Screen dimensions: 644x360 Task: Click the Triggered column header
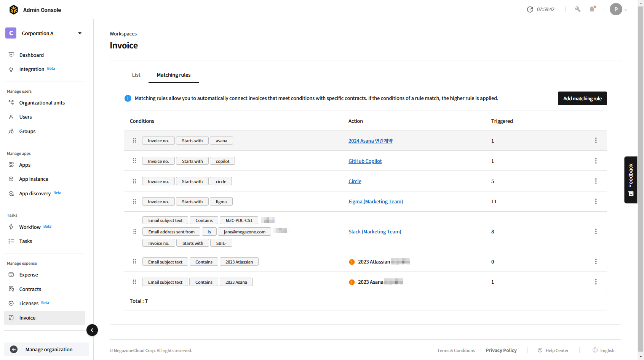502,121
